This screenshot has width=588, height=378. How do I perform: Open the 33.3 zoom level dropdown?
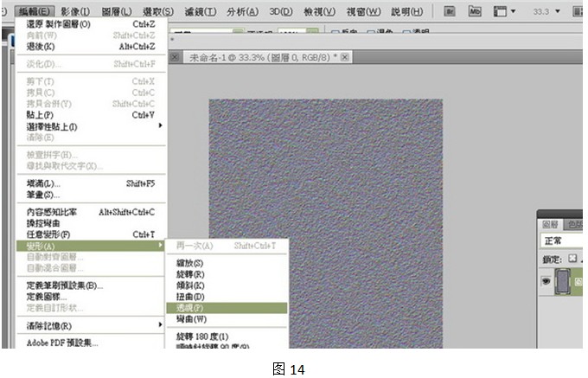[x=557, y=11]
